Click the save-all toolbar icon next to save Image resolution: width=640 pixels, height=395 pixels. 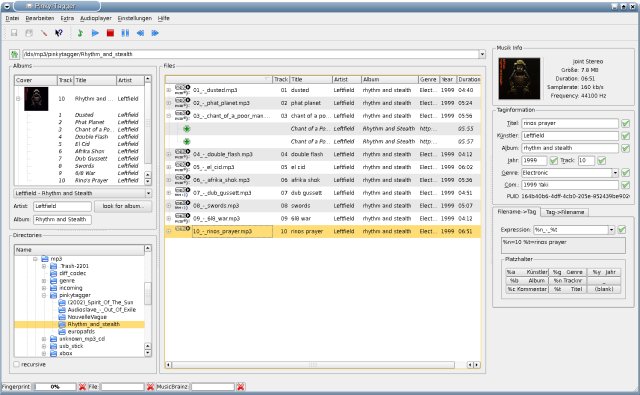click(29, 33)
